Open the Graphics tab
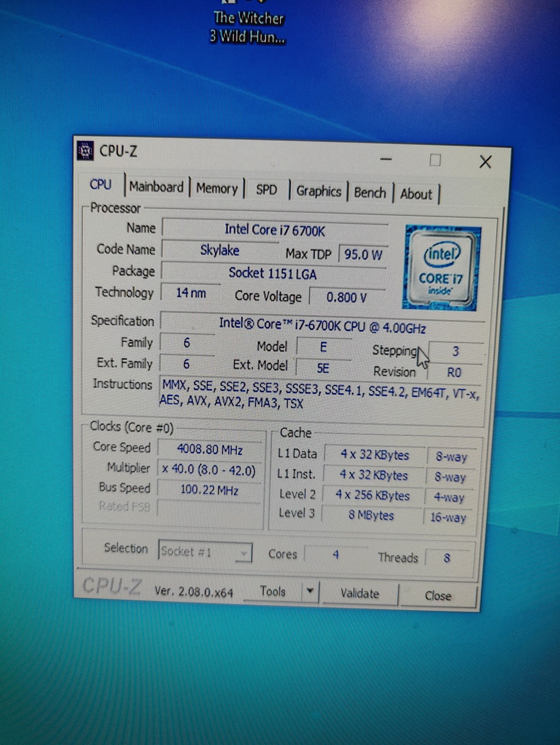This screenshot has height=745, width=560. coord(319,191)
